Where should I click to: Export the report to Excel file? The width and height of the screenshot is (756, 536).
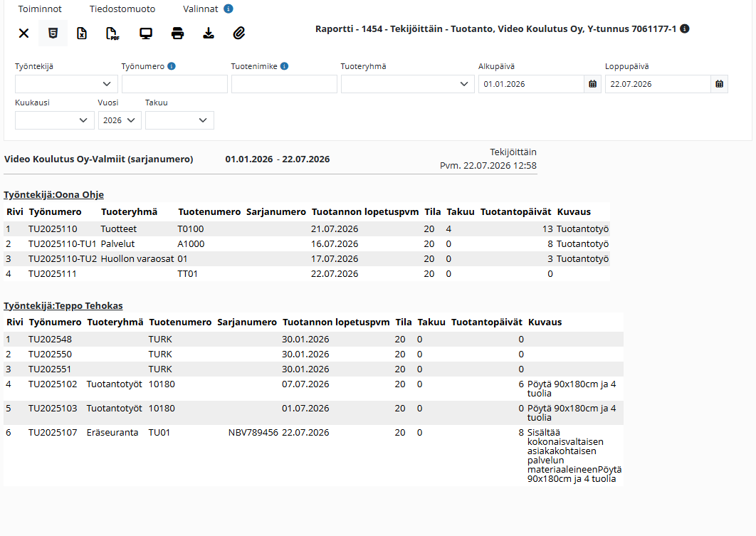82,33
